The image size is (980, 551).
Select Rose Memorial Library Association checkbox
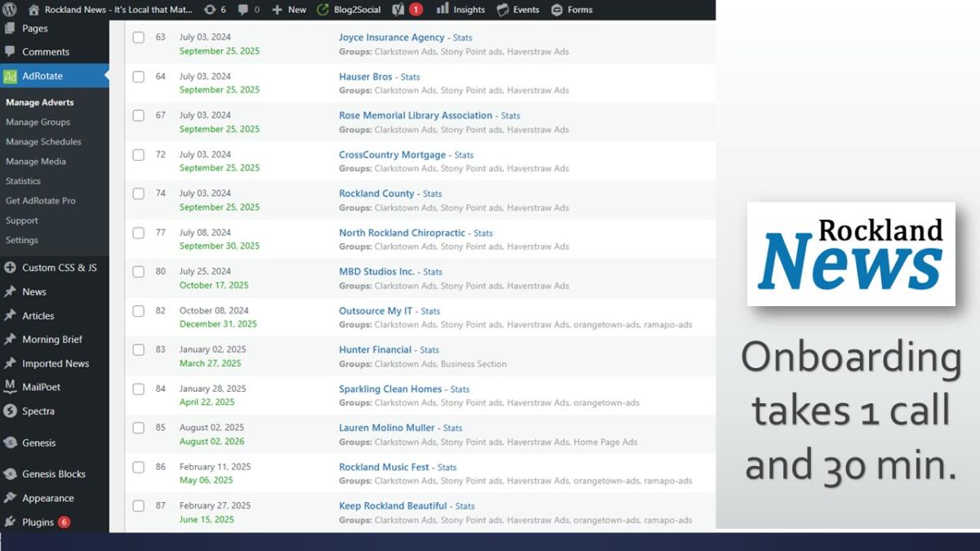139,115
